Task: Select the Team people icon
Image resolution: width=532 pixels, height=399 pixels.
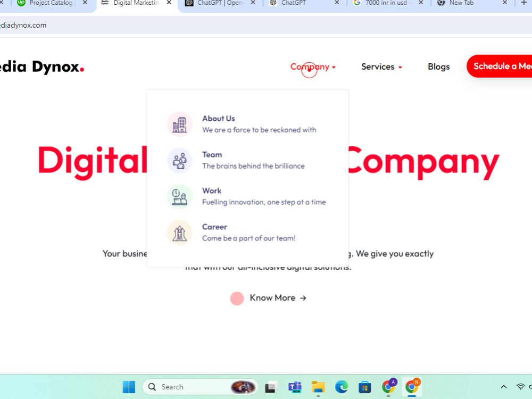Action: (x=179, y=161)
